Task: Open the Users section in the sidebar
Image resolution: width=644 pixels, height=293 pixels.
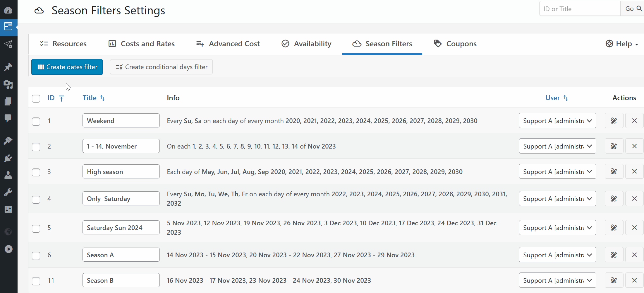Action: (8, 175)
